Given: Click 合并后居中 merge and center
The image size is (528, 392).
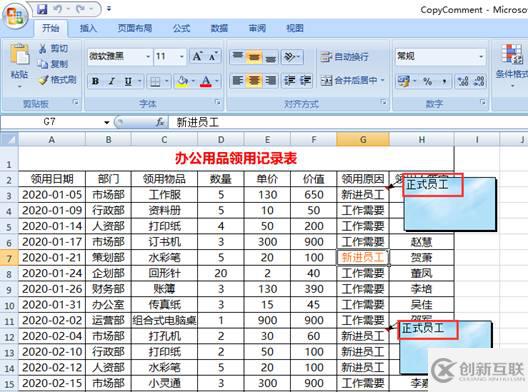Looking at the screenshot, I should [349, 80].
